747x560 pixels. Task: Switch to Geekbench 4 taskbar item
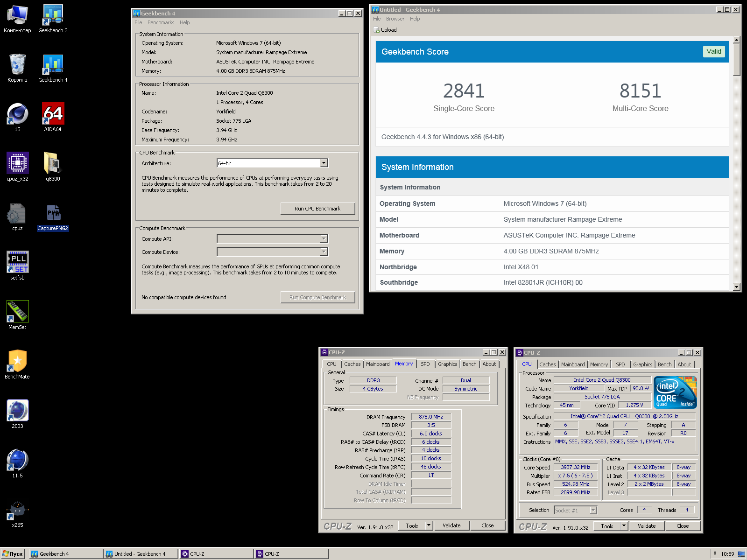tap(66, 554)
